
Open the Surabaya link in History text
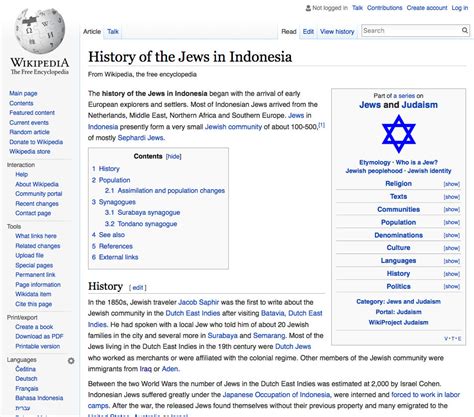point(223,336)
